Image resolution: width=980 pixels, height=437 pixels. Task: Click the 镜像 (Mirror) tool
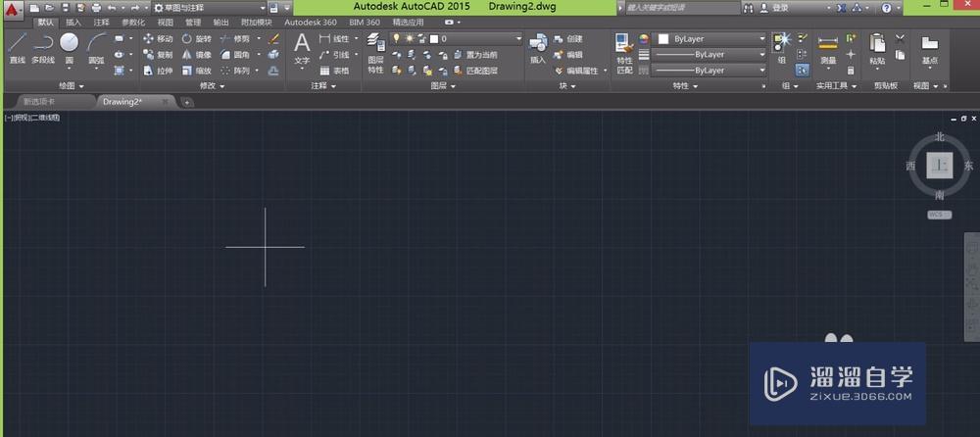click(196, 55)
